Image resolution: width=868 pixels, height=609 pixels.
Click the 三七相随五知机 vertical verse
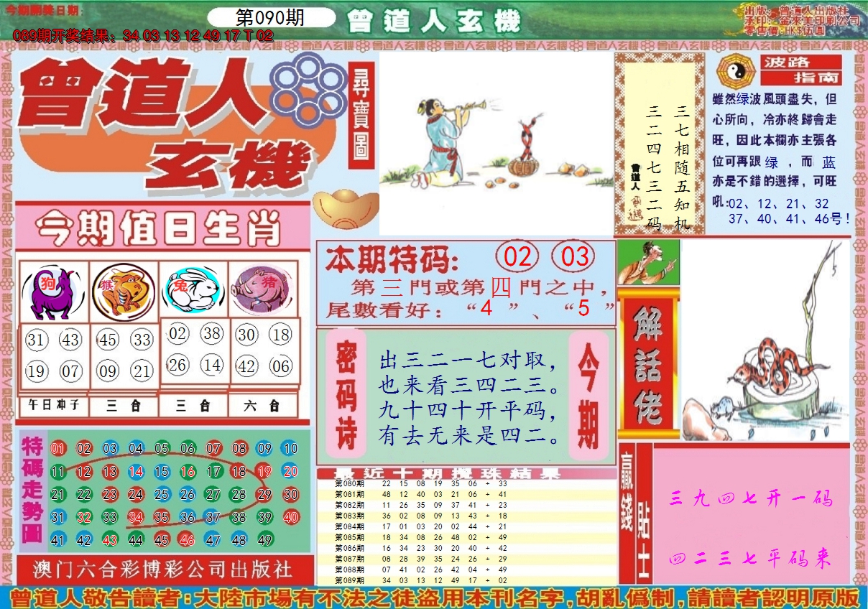tap(683, 167)
